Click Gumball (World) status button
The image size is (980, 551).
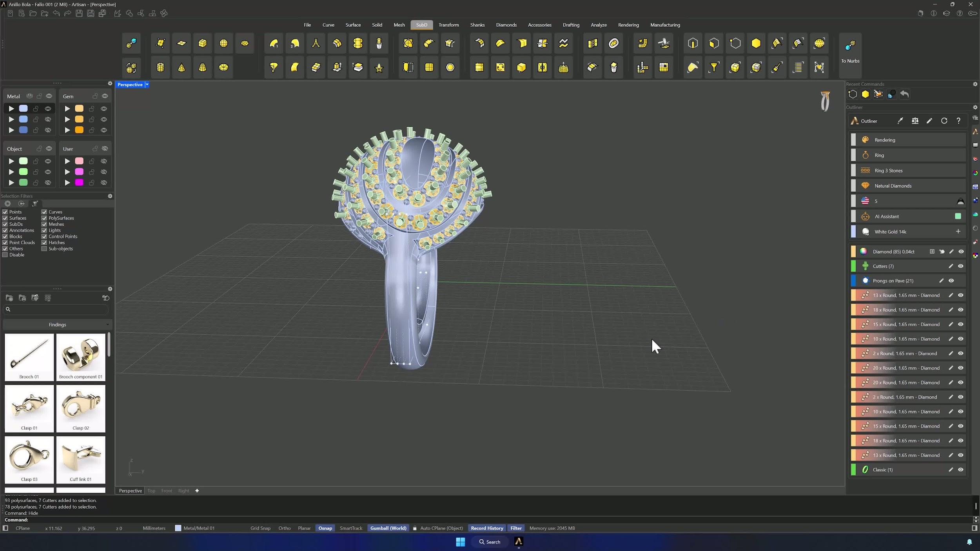pos(388,529)
